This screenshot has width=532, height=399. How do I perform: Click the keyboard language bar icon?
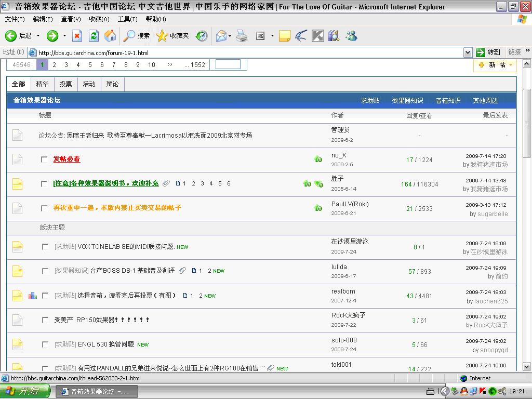tap(430, 392)
